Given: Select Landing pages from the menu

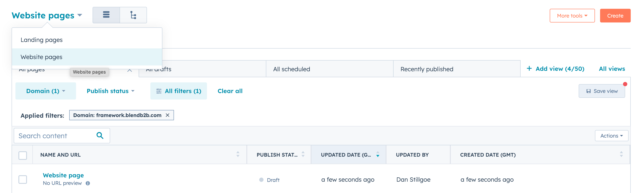Looking at the screenshot, I should click(x=42, y=39).
